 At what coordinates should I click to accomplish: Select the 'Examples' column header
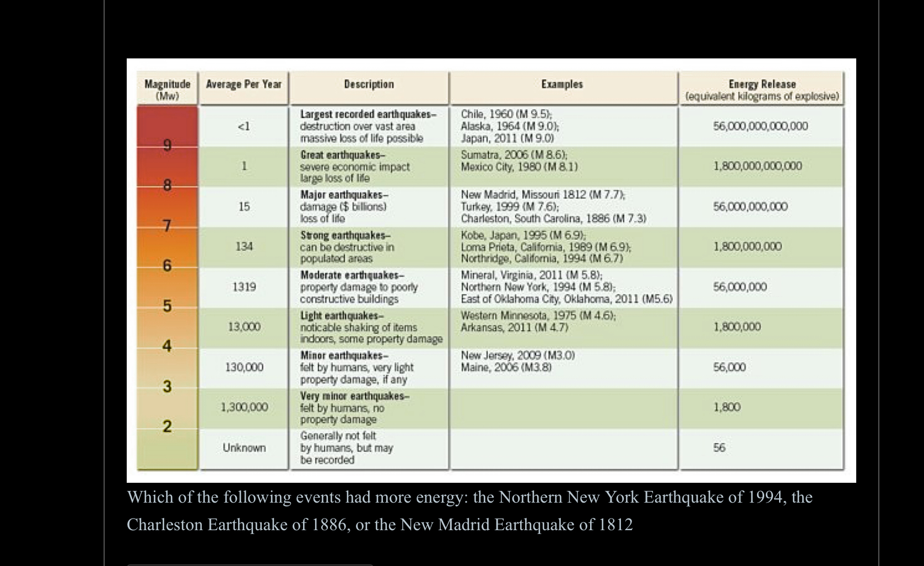point(562,84)
